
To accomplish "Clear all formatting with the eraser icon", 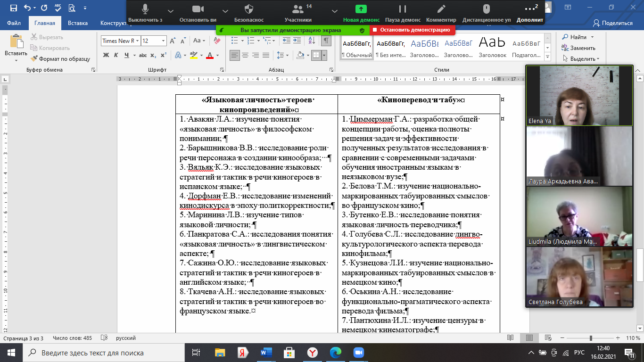I will point(216,41).
